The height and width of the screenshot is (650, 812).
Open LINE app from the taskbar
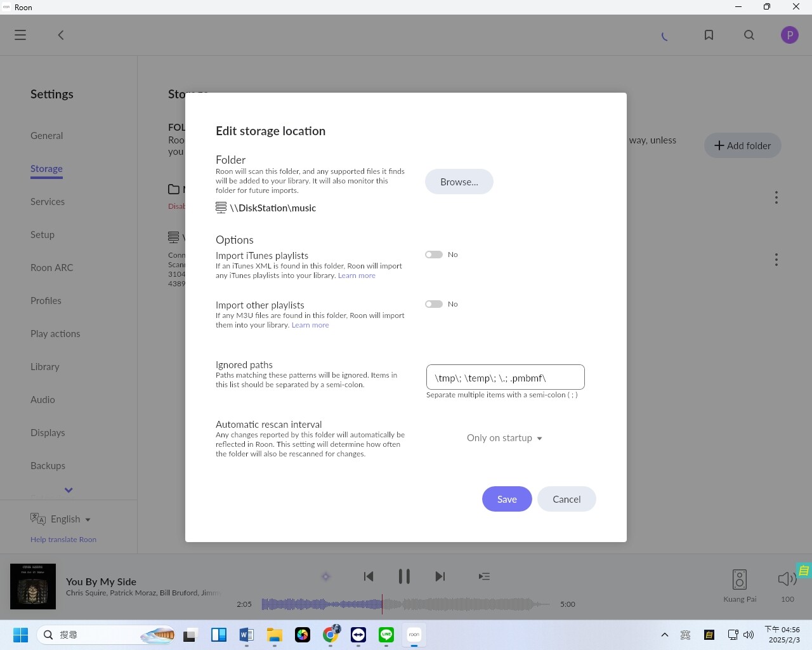[x=386, y=635]
